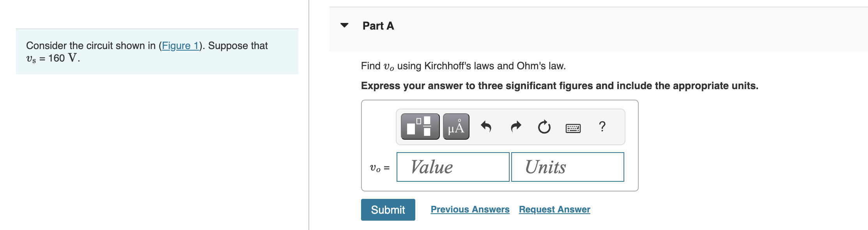This screenshot has height=230, width=868.
Task: Focus the Units answer input box
Action: click(x=567, y=167)
